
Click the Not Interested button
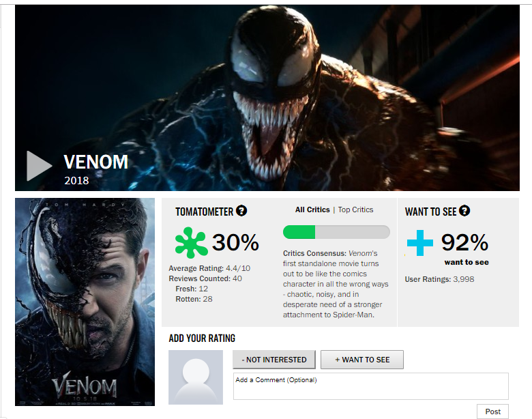coord(274,360)
